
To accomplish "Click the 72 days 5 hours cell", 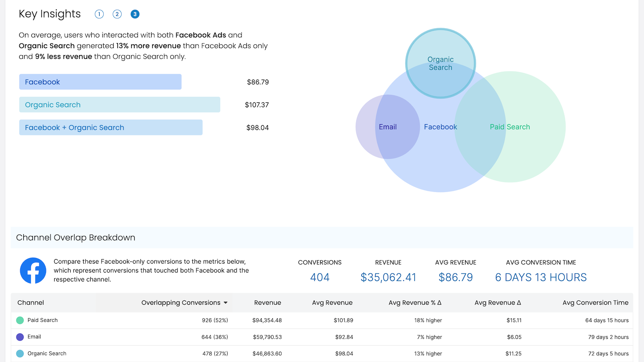I will pyautogui.click(x=608, y=354).
